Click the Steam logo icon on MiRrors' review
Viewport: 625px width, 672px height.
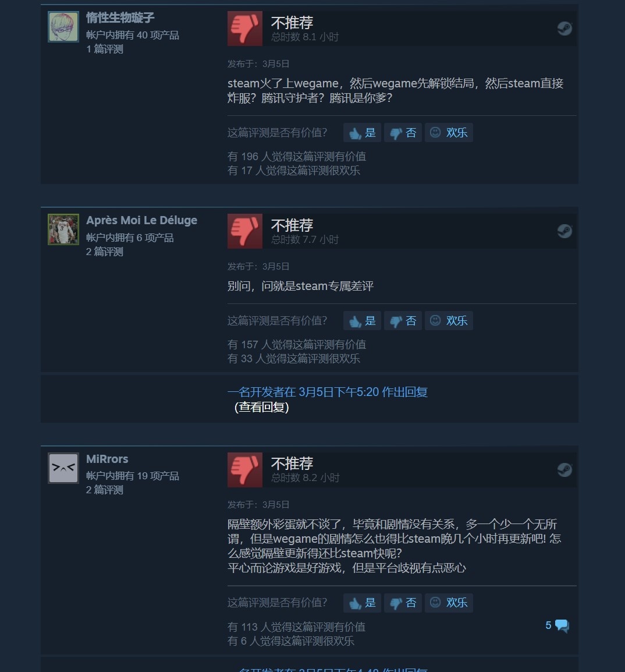click(564, 470)
